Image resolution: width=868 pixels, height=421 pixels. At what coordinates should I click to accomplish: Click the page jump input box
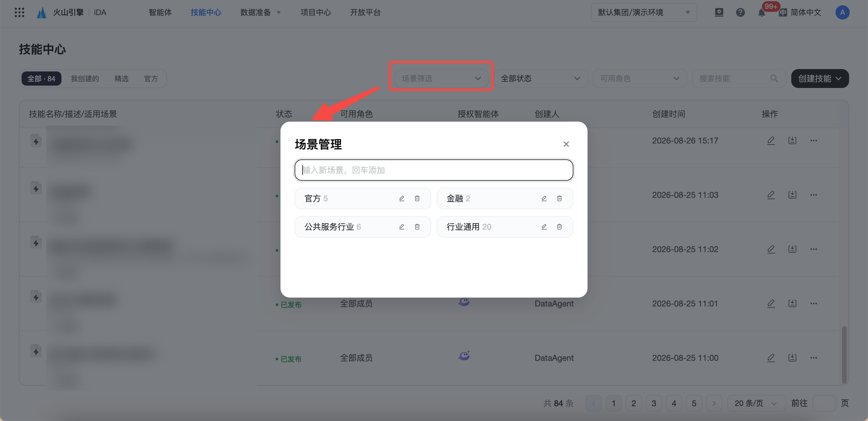(x=824, y=403)
